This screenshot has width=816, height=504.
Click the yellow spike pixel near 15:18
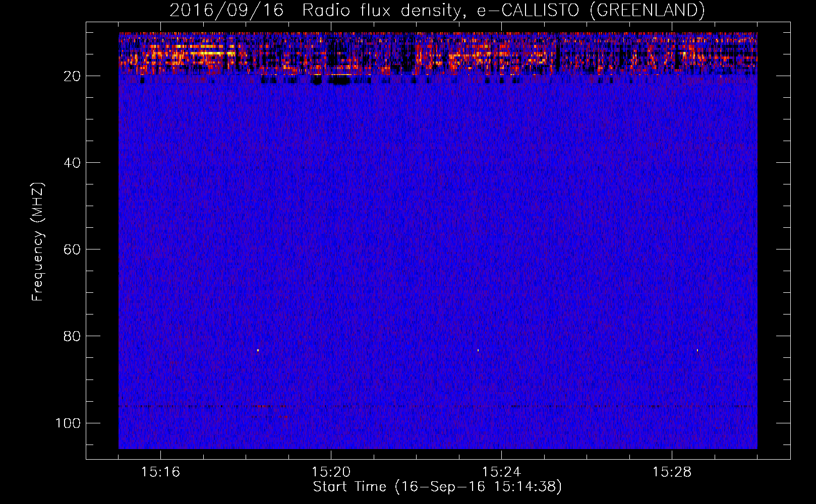(258, 350)
